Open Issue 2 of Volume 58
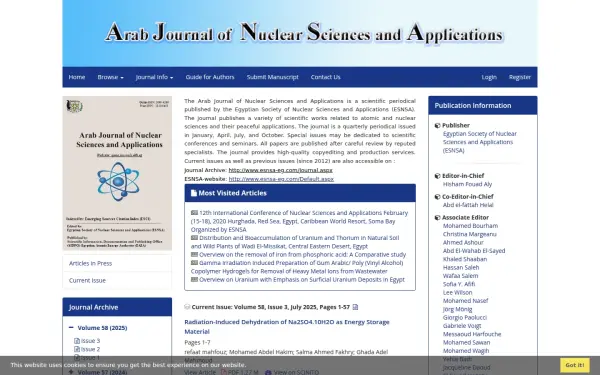Screen dimensions: 600x375 (90, 349)
